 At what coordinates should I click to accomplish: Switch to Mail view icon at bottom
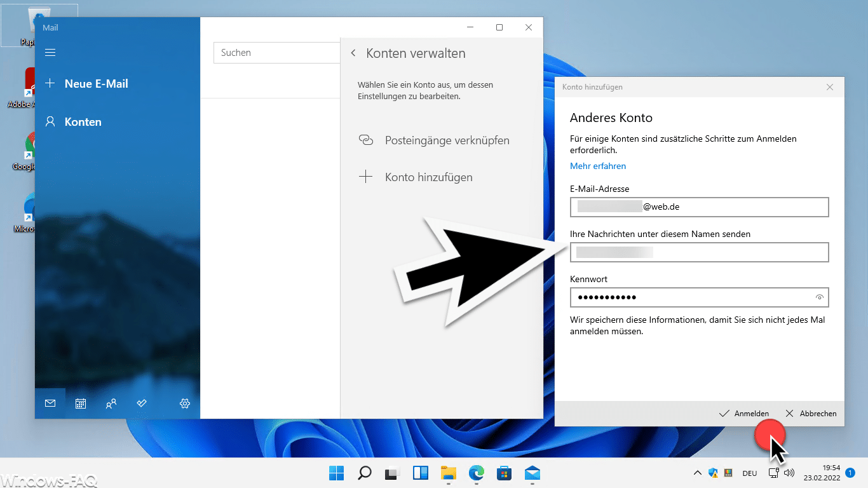[x=50, y=403]
